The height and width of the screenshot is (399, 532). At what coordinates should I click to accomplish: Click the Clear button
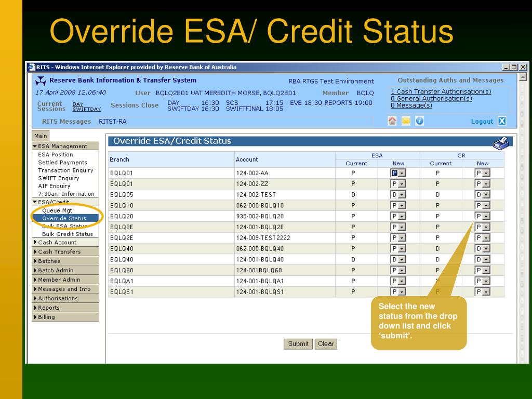click(326, 344)
